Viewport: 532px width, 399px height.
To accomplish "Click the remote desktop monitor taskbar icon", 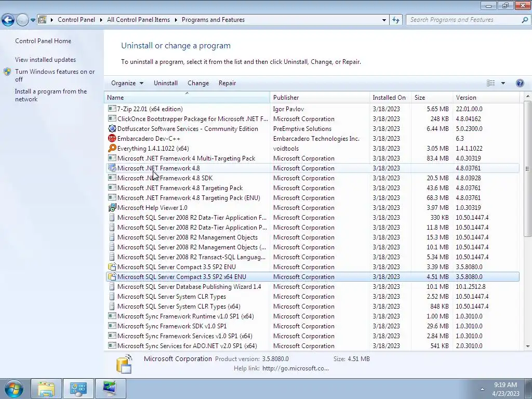I will (x=110, y=389).
